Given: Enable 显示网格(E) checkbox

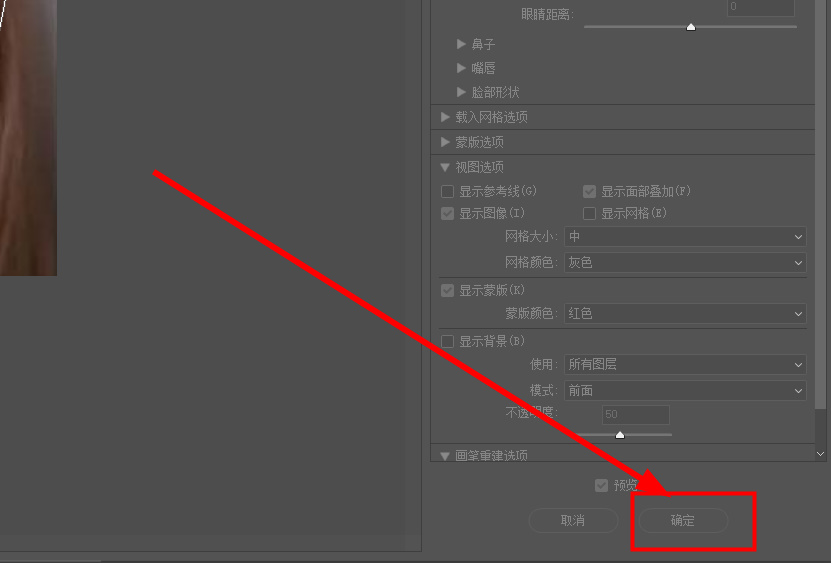Looking at the screenshot, I should (x=589, y=213).
